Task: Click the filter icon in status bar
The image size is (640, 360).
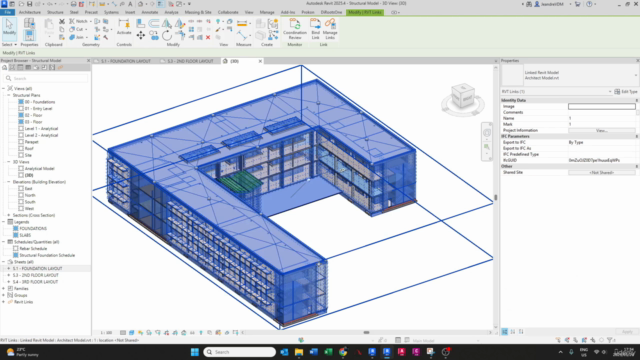Action: point(610,340)
